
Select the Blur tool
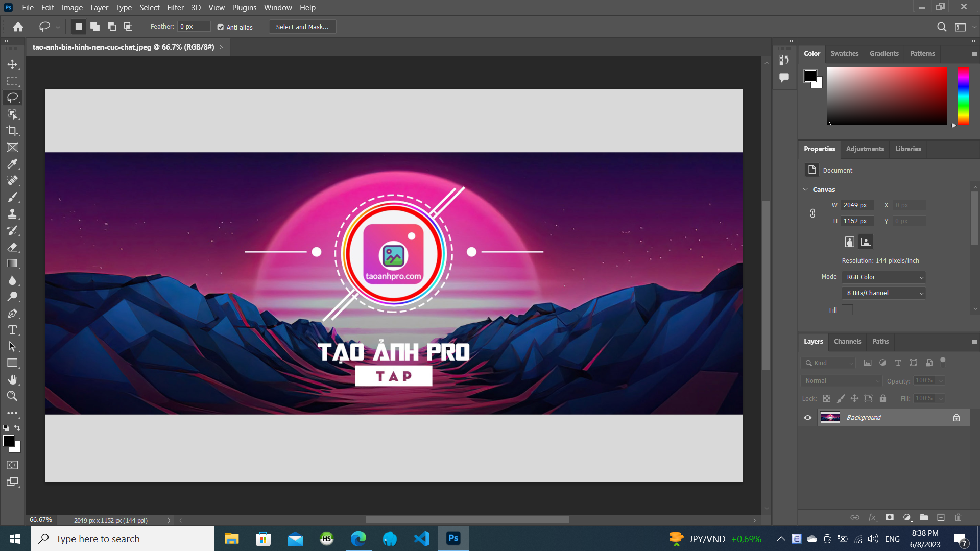coord(12,280)
